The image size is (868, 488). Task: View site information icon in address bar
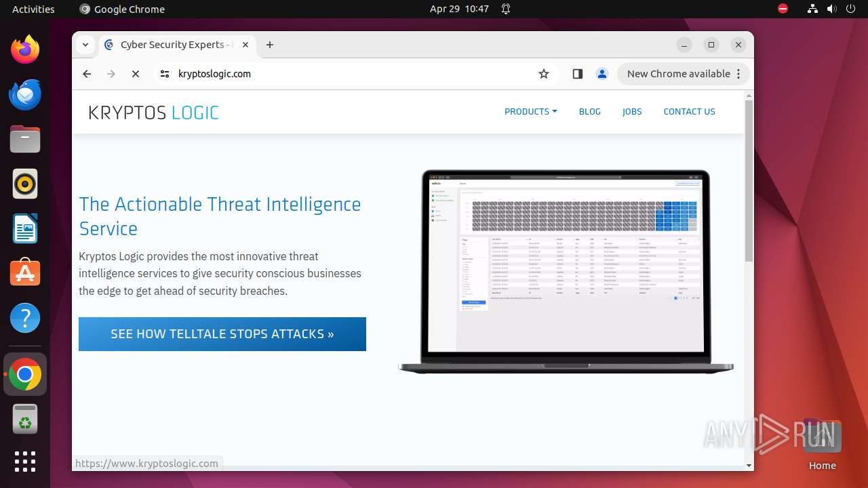165,74
